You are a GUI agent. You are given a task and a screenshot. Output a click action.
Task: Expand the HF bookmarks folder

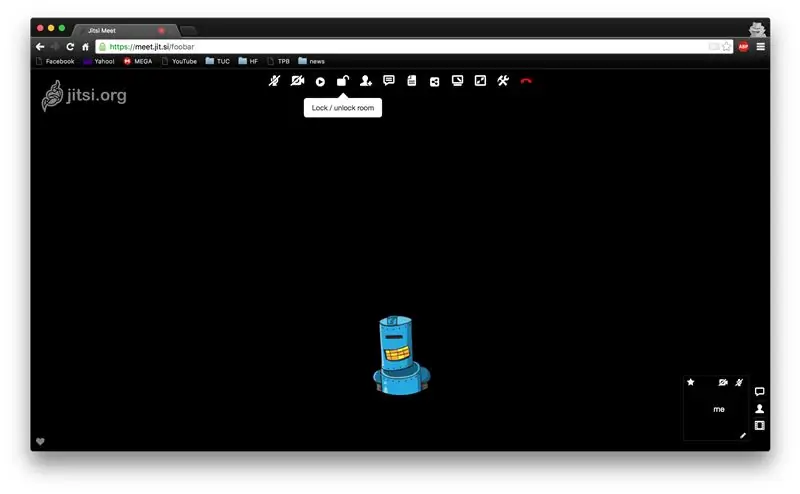(248, 61)
